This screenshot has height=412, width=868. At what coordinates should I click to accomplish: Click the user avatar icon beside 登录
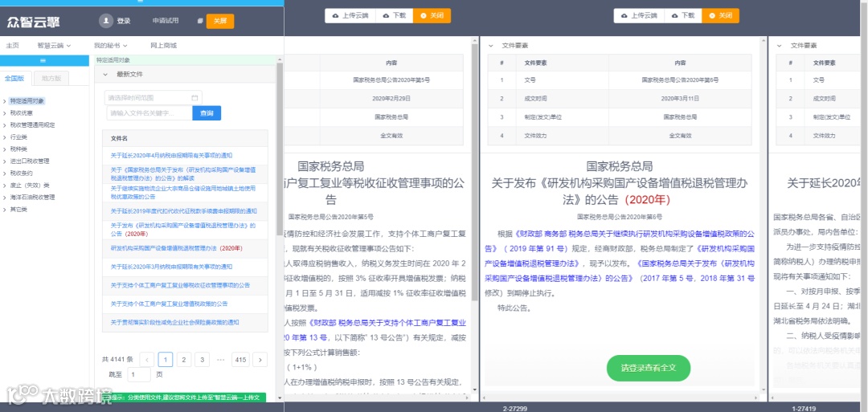click(x=106, y=21)
